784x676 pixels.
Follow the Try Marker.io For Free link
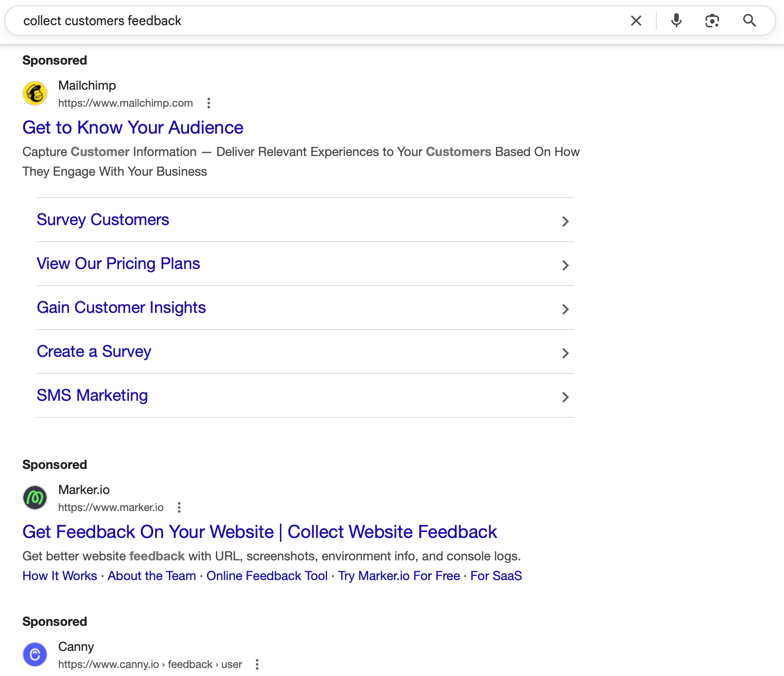[399, 576]
